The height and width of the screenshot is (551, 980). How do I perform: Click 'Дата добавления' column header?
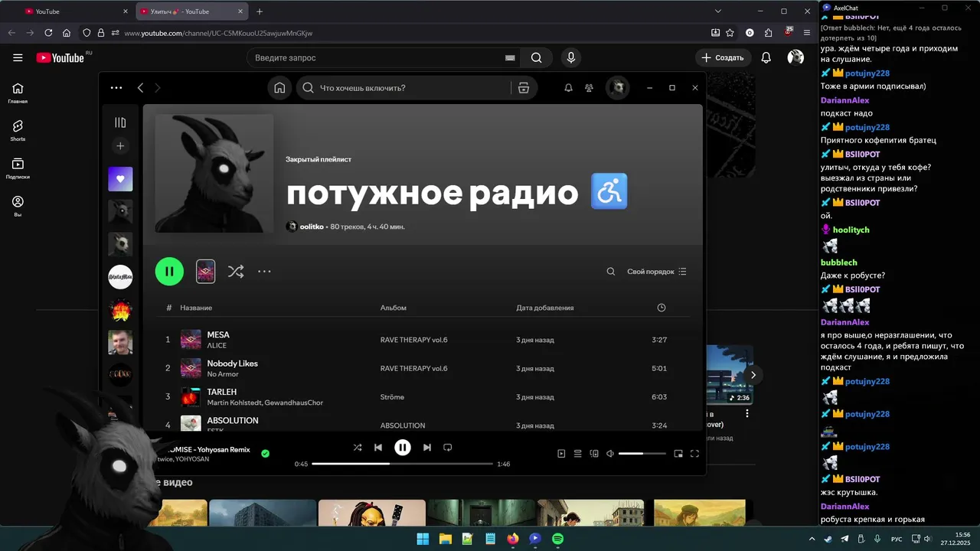coord(545,308)
